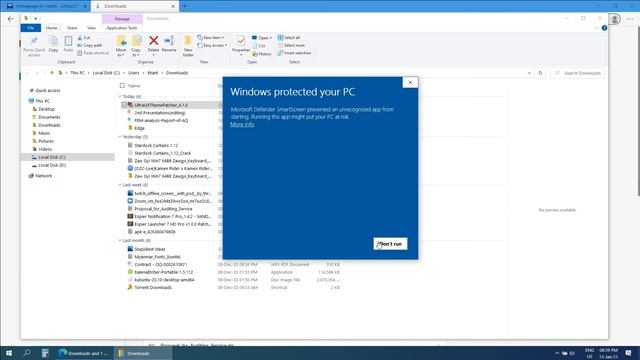Image resolution: width=640 pixels, height=360 pixels.
Task: Close the Windows protected your PC dialog
Action: (410, 82)
